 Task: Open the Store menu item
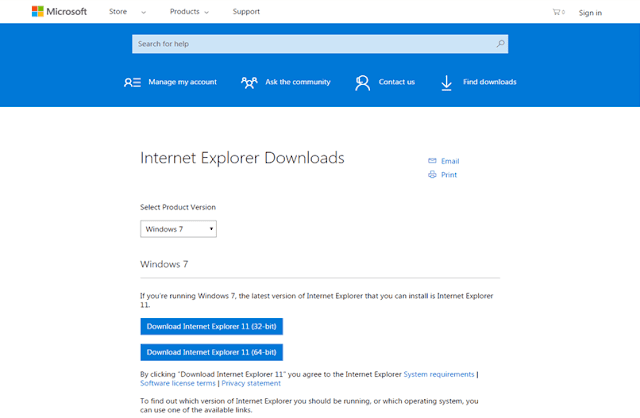click(118, 11)
